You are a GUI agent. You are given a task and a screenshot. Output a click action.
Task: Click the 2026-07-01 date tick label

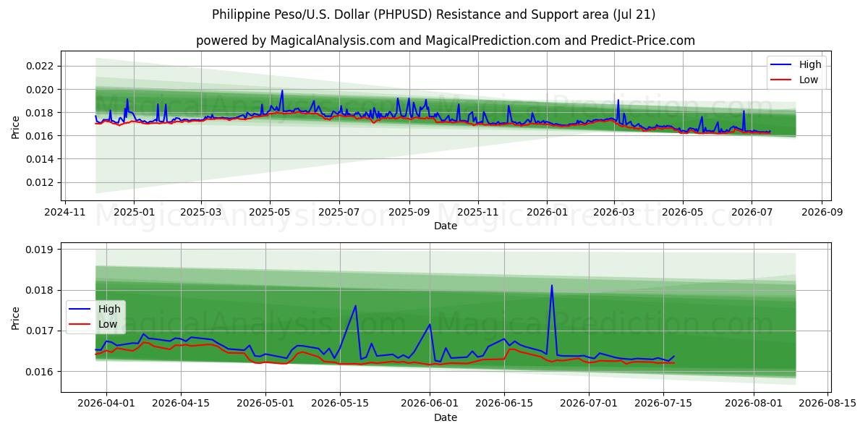click(588, 404)
